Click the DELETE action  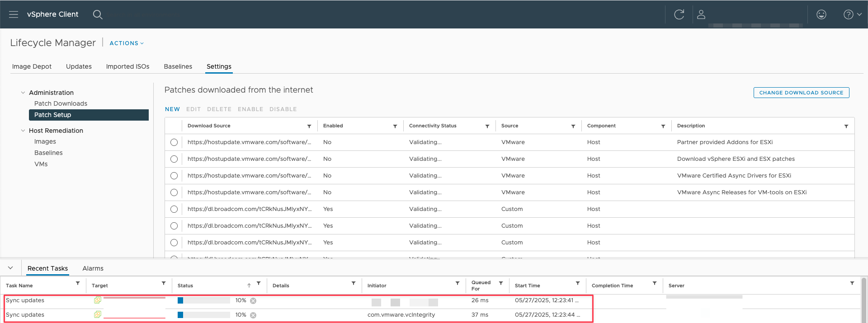(x=219, y=109)
